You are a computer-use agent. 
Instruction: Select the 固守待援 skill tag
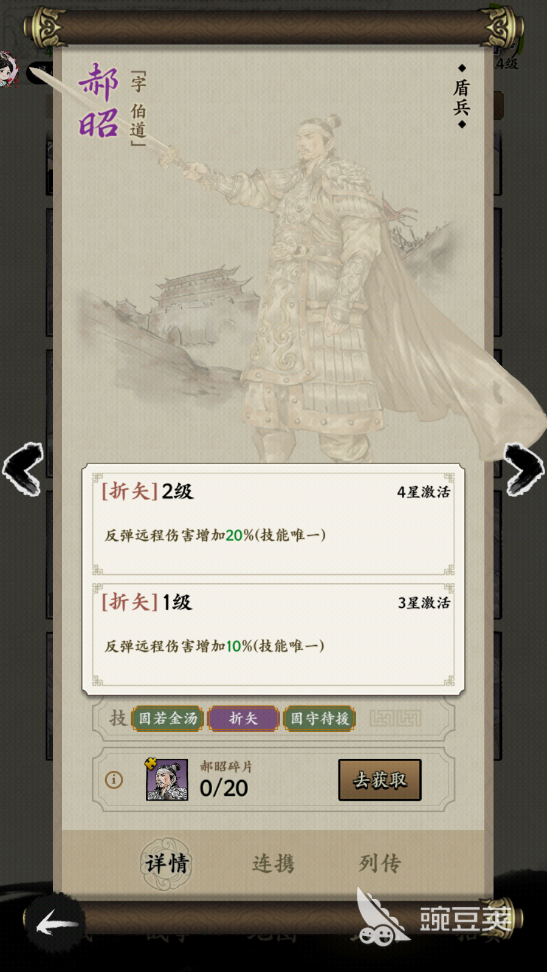[319, 718]
